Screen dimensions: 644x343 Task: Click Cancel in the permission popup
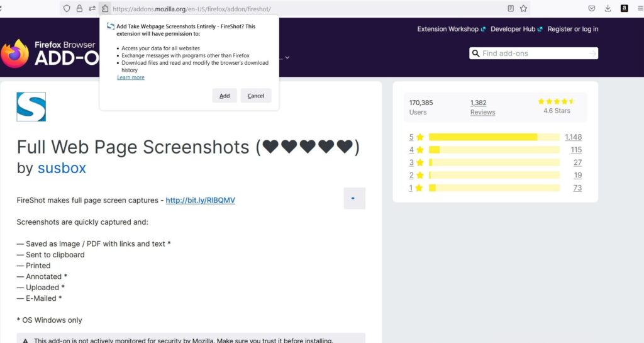(256, 96)
